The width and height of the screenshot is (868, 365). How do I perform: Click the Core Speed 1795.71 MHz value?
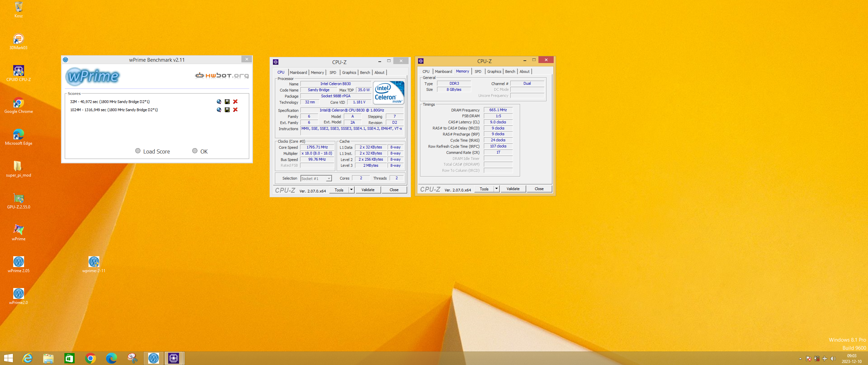click(317, 147)
